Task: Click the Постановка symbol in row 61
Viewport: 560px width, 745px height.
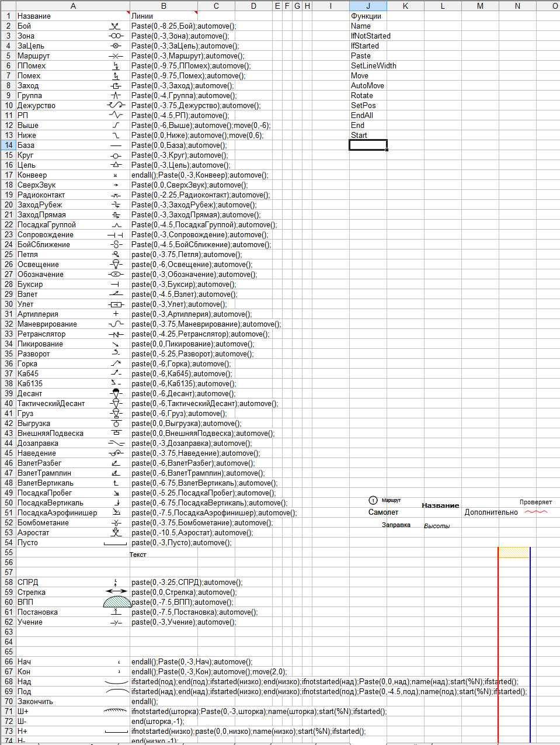Action: [x=116, y=611]
